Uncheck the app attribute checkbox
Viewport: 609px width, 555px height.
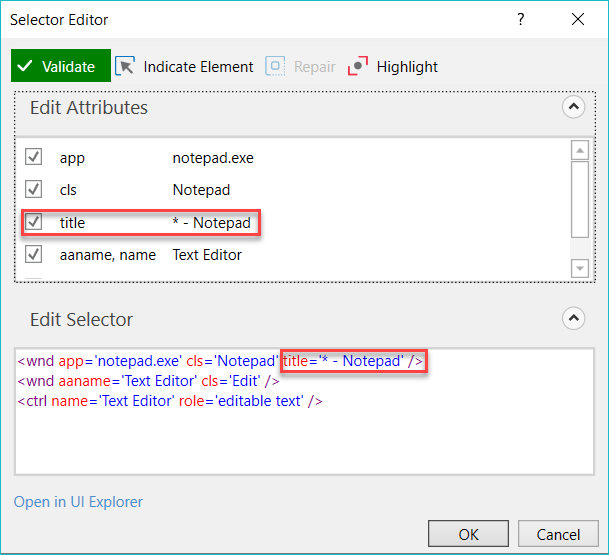click(x=34, y=157)
